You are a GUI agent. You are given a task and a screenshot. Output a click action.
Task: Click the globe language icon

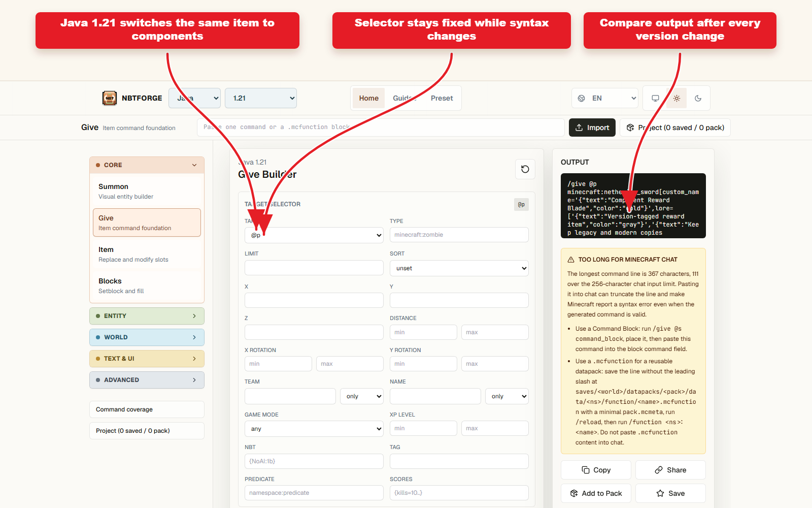pyautogui.click(x=582, y=98)
